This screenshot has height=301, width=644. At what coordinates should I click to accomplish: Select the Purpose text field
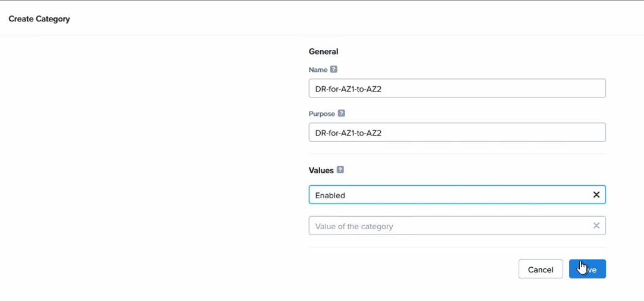click(457, 132)
